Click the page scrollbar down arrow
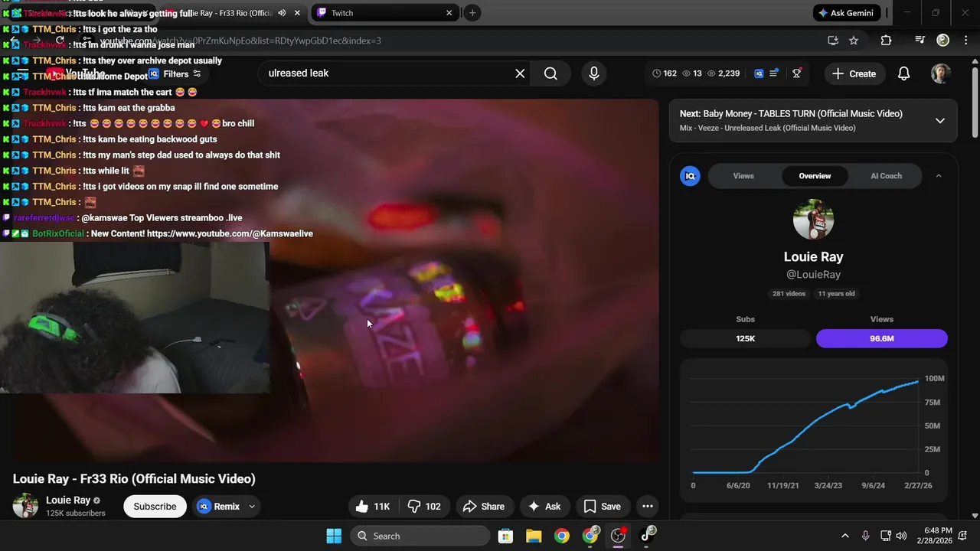This screenshot has height=551, width=980. tap(975, 516)
